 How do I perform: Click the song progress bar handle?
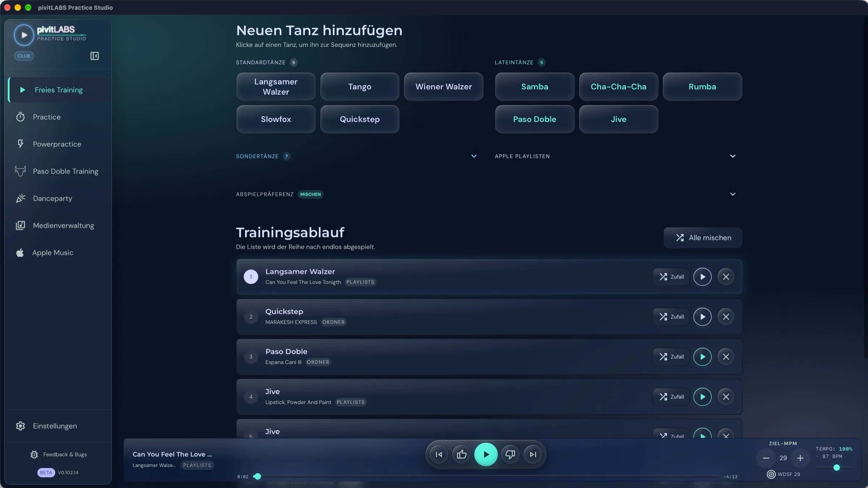tap(257, 476)
